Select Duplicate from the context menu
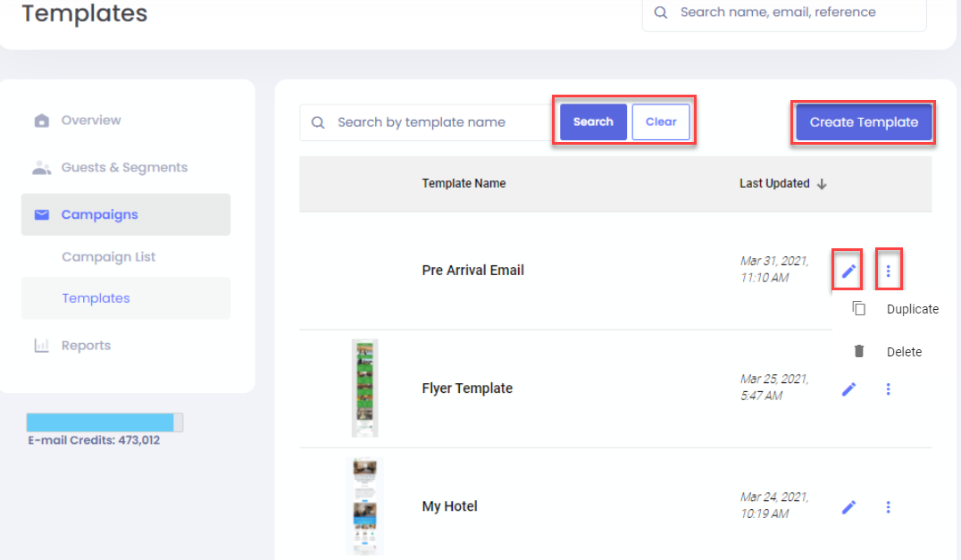This screenshot has width=961, height=560. point(911,309)
